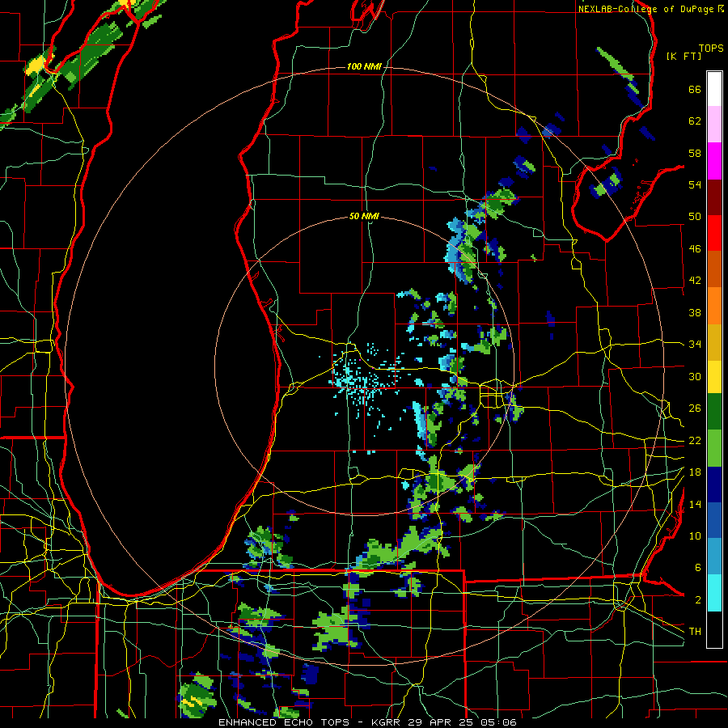This screenshot has width=728, height=728.
Task: Select the dark orange legend swatch
Action: [714, 269]
